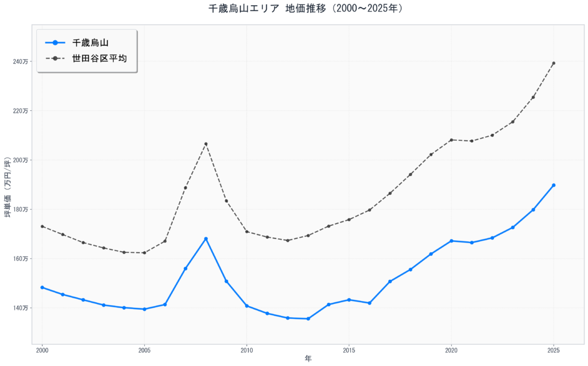588x366 pixels.
Task: Click the 200万 y-axis tick label
Action: point(20,160)
